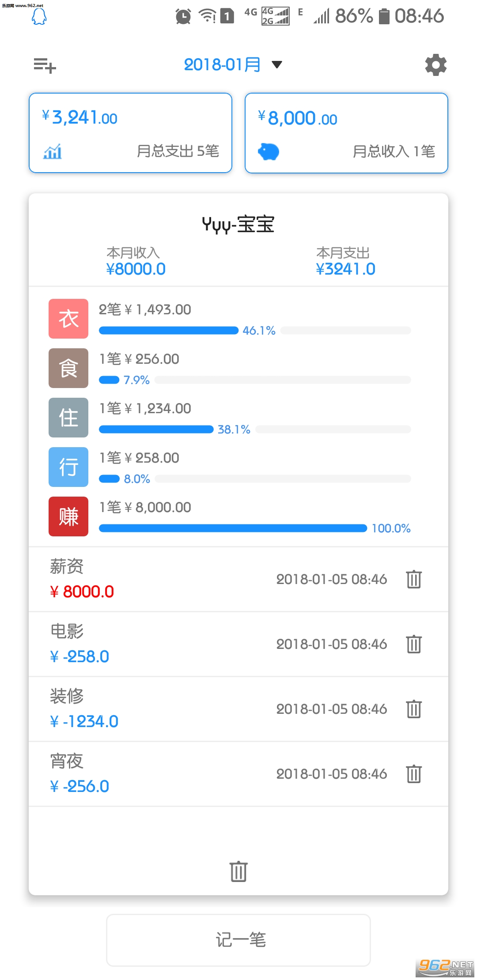
Task: Delete the 电影 -258.0 record
Action: tap(414, 644)
